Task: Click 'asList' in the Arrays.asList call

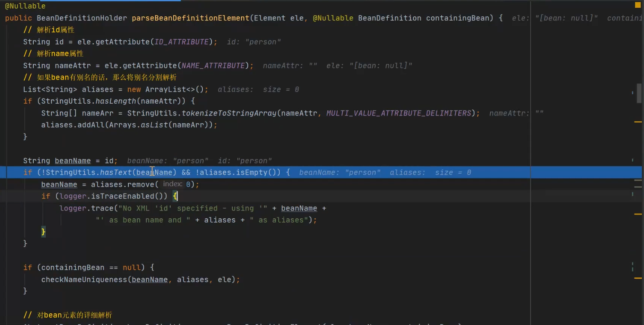Action: 154,125
